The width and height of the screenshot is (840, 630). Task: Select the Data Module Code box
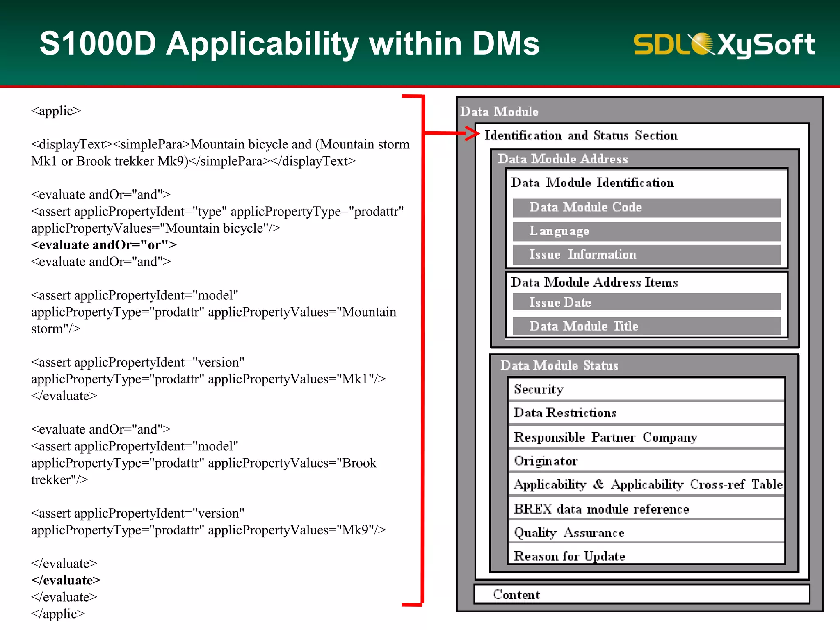[x=646, y=208]
